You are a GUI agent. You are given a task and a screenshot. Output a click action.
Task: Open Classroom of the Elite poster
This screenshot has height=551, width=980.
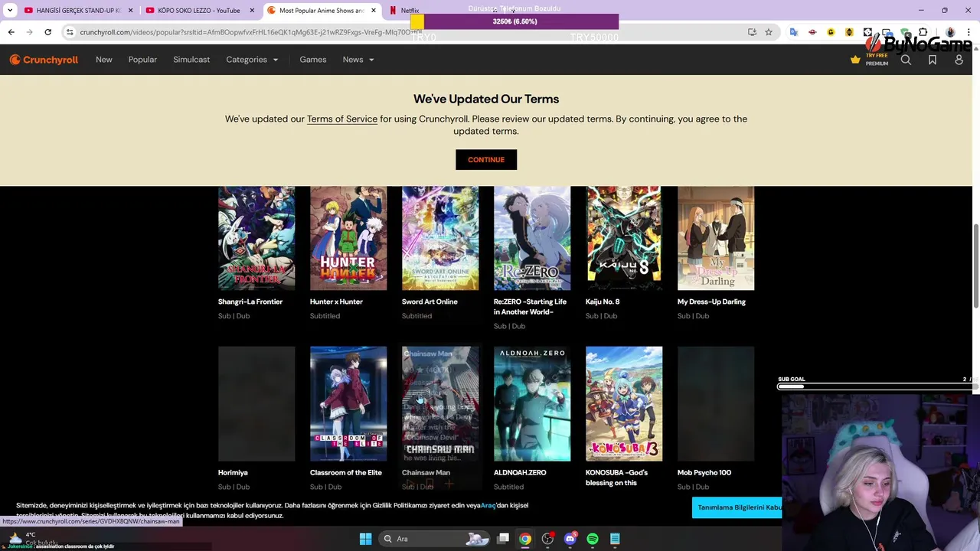(x=348, y=403)
